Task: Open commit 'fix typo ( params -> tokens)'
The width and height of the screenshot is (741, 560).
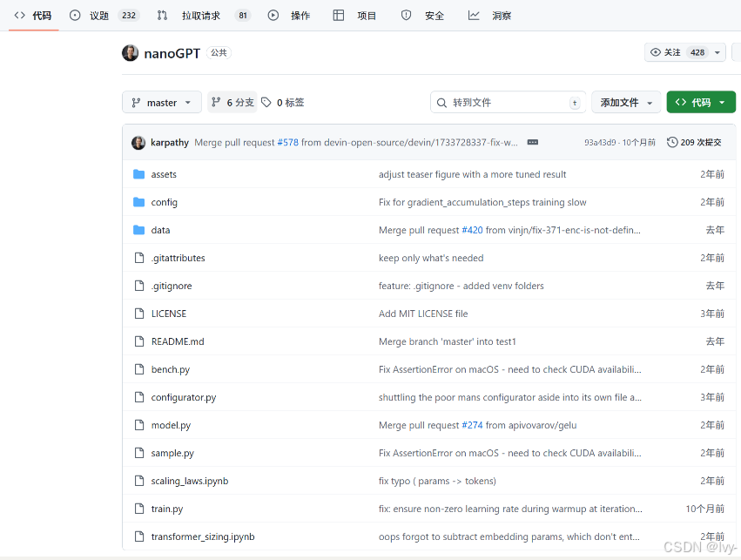Action: 437,481
